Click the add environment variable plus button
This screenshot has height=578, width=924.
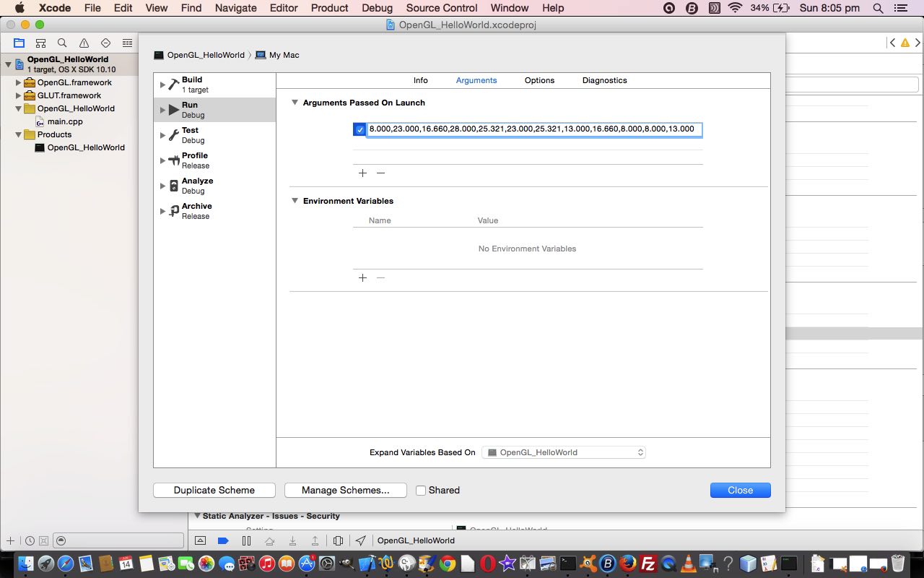362,277
